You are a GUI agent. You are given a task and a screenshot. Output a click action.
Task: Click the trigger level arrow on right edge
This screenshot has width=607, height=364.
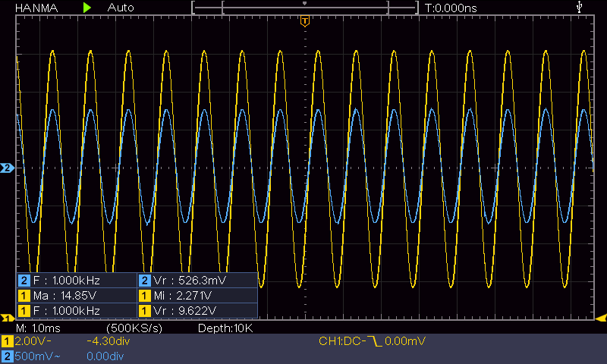click(x=599, y=317)
